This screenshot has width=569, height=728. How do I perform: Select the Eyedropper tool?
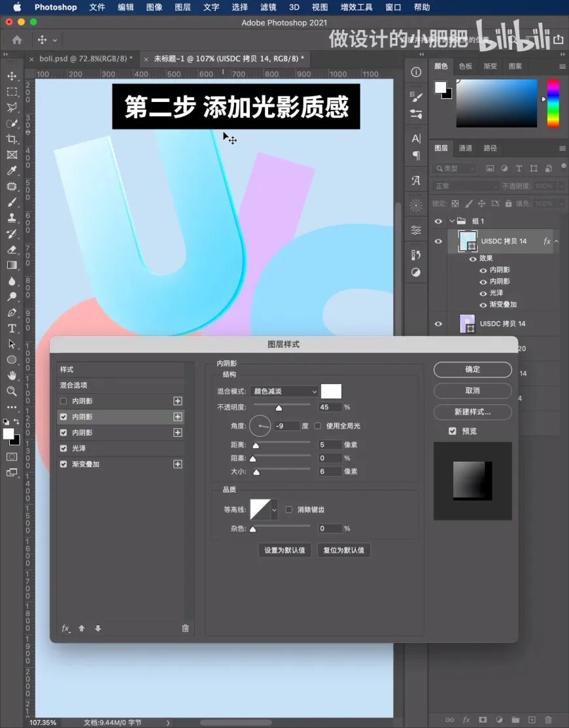12,171
